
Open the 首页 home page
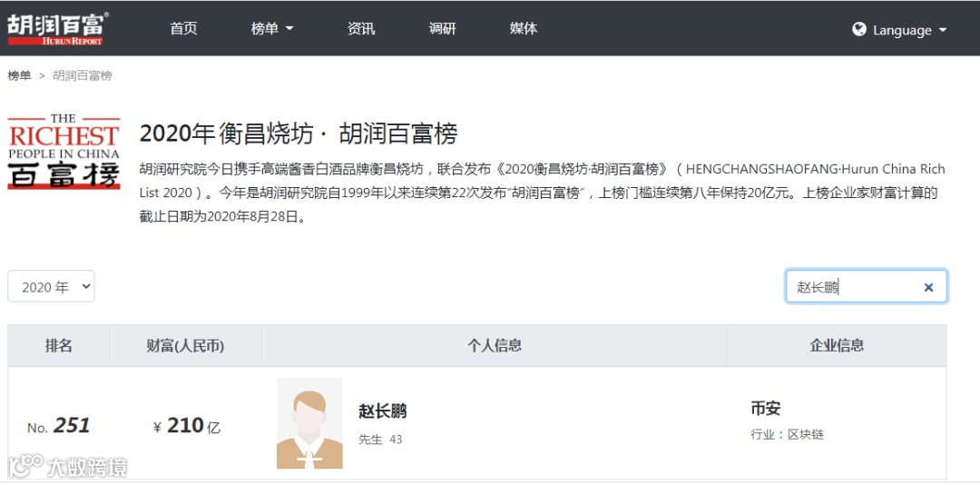tap(183, 29)
